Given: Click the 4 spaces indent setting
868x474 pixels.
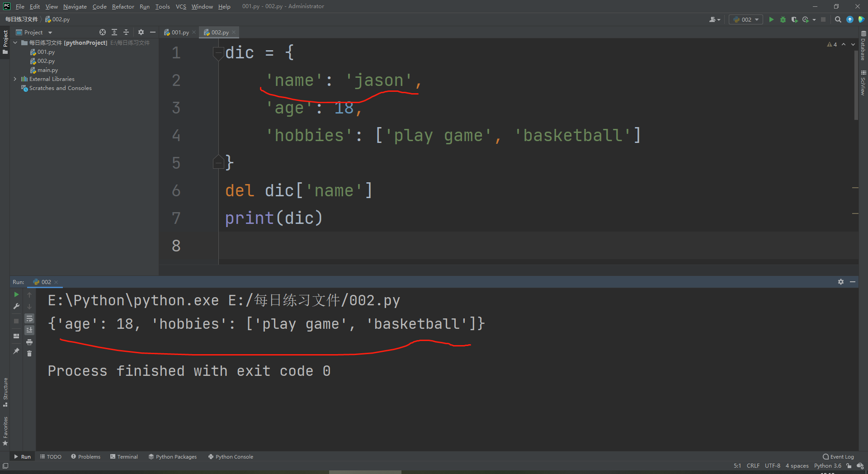Looking at the screenshot, I should pos(797,466).
